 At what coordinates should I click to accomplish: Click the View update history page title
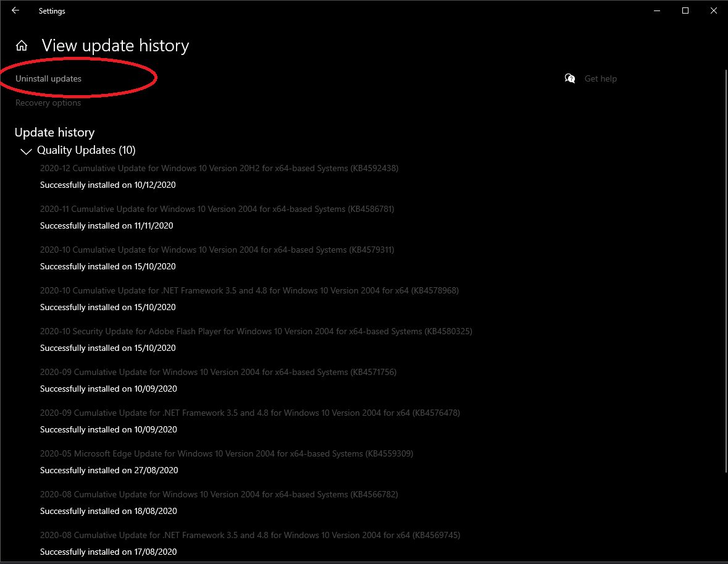pyautogui.click(x=115, y=45)
